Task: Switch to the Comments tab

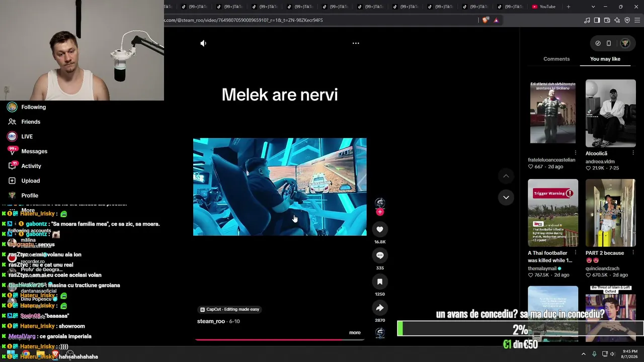Action: [556, 59]
